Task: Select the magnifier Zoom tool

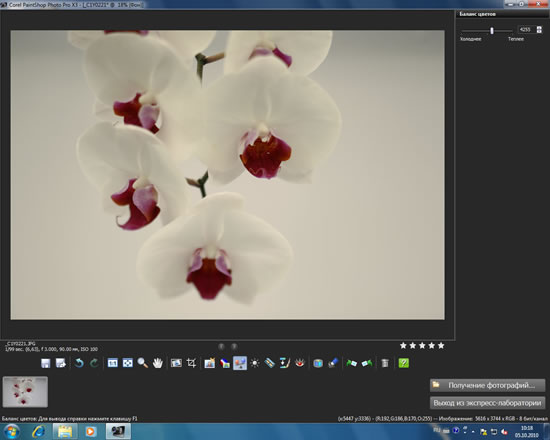Action: (142, 363)
